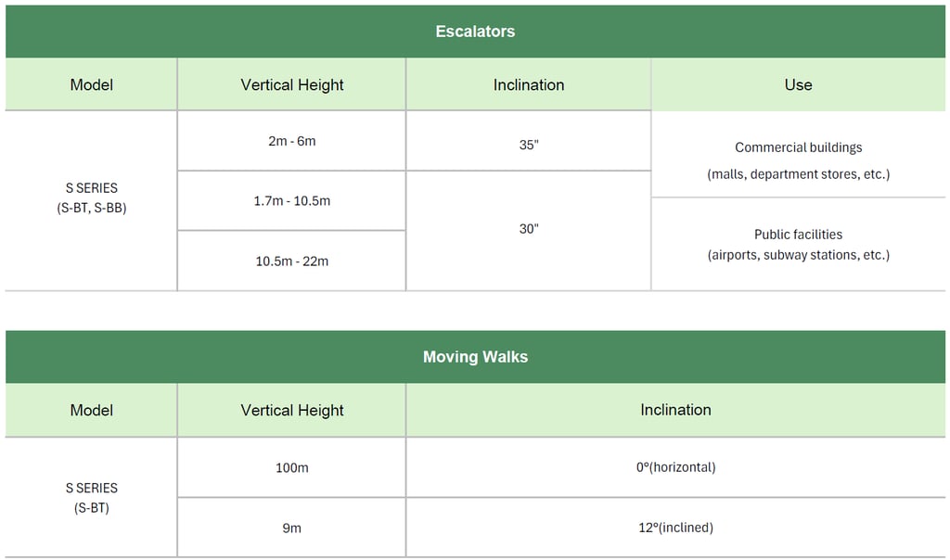Click the 35" inclination cell
Screen dimensions: 950x560
(528, 145)
